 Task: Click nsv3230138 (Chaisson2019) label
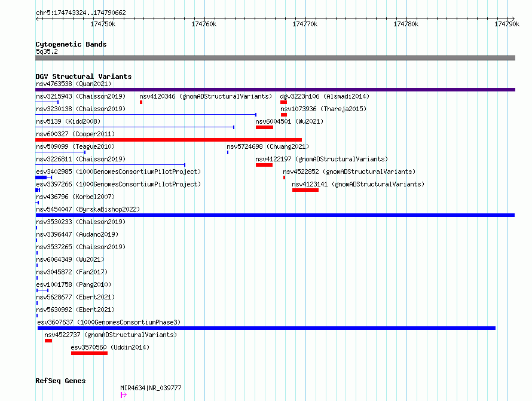(81, 109)
